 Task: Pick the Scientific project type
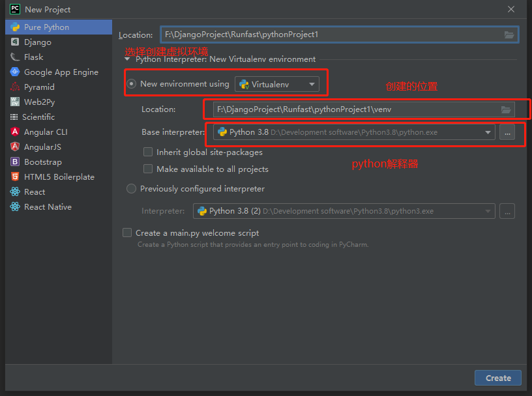click(59, 117)
